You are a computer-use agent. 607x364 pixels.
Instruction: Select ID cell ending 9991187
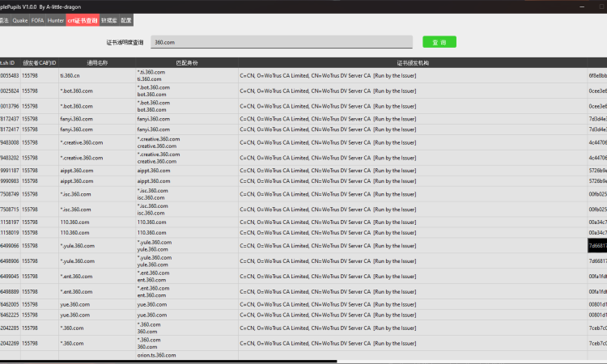click(10, 170)
